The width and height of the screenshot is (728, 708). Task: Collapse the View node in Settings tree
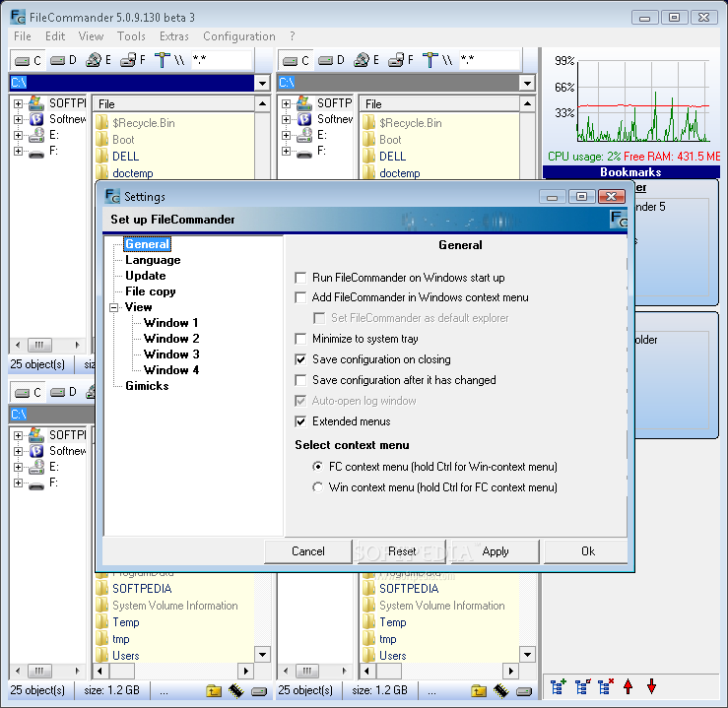[x=113, y=307]
